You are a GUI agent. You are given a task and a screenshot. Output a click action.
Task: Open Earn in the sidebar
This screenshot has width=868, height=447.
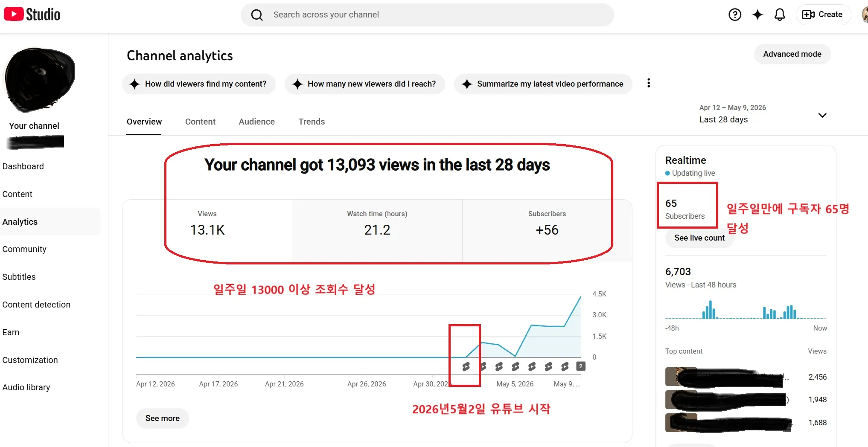pos(11,332)
